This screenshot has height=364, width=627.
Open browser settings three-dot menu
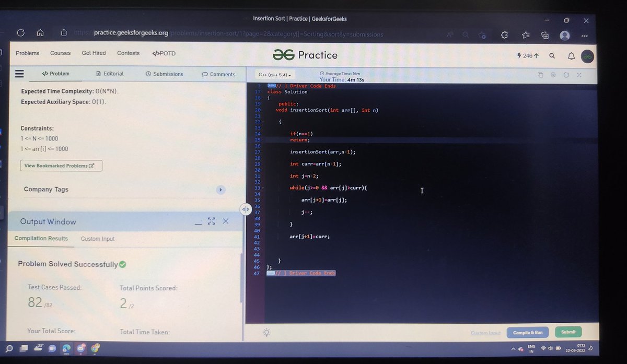tap(584, 36)
